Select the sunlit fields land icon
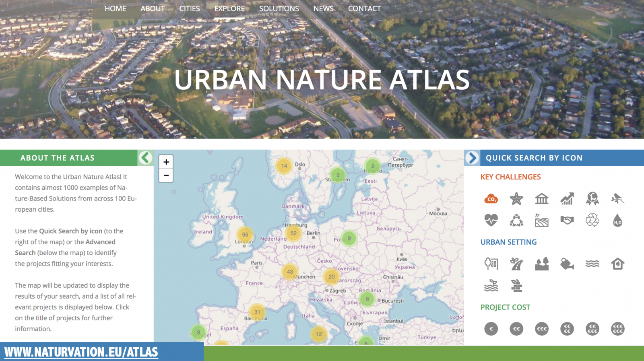This screenshot has height=361, width=644. tap(542, 220)
